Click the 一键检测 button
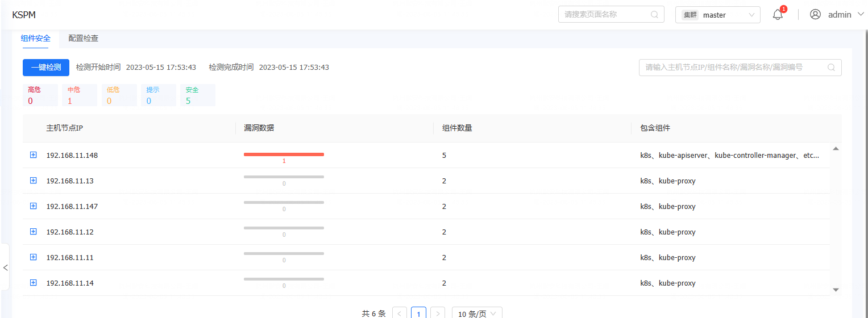 46,68
